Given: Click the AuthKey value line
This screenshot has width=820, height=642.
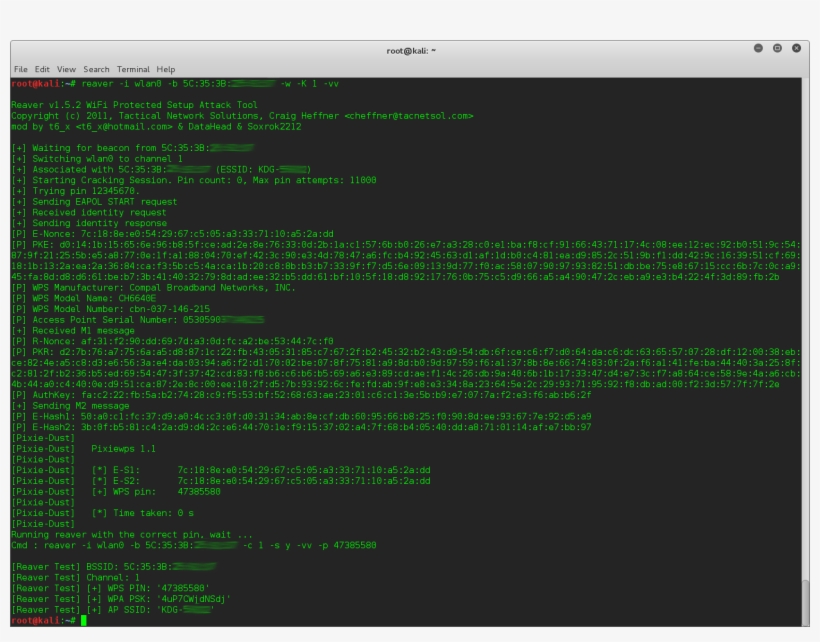Looking at the screenshot, I should [x=301, y=395].
